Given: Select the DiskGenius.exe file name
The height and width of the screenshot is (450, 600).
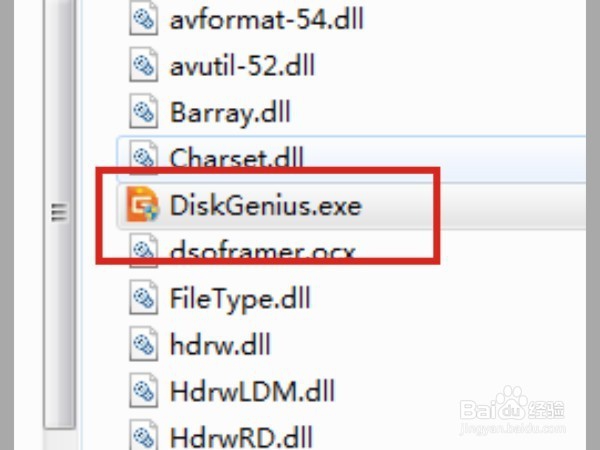Looking at the screenshot, I should [266, 205].
